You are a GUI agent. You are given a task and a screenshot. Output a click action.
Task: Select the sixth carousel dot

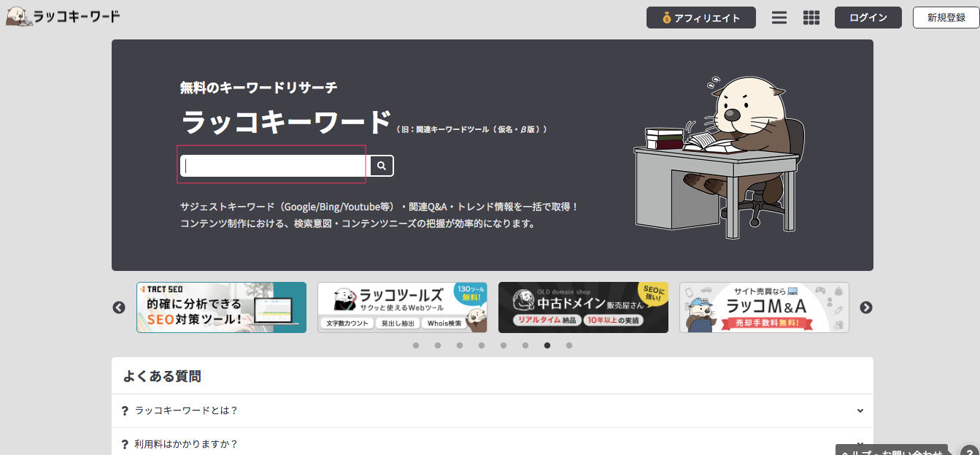pyautogui.click(x=525, y=345)
